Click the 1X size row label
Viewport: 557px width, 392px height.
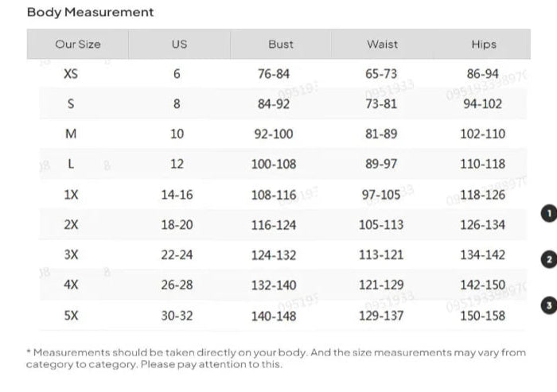tap(71, 195)
